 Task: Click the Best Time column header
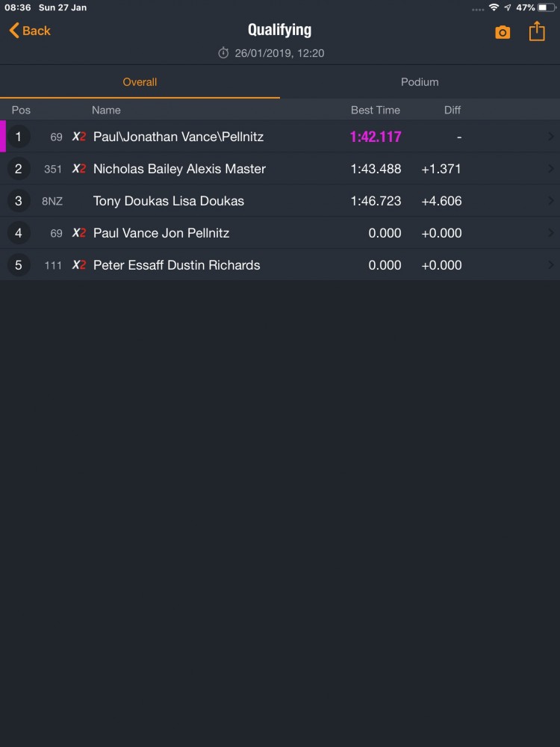pyautogui.click(x=376, y=110)
